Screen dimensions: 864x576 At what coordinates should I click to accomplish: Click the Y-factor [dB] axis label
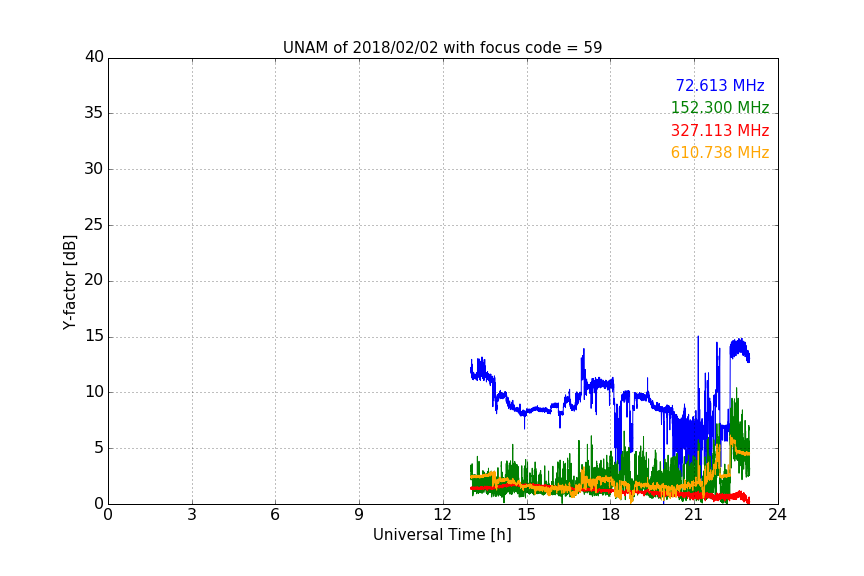pos(69,282)
